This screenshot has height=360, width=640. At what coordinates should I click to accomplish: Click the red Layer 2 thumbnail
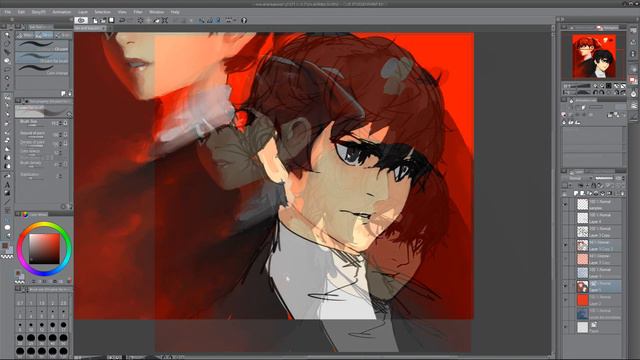(x=582, y=300)
